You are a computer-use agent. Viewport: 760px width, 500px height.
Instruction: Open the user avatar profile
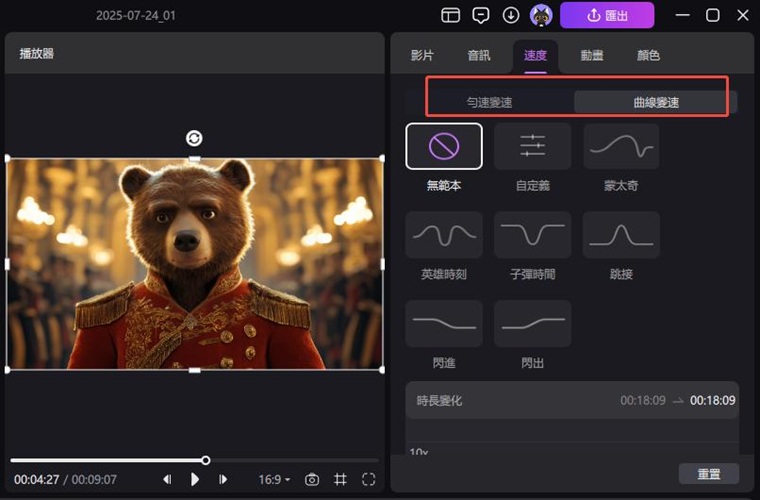(541, 16)
